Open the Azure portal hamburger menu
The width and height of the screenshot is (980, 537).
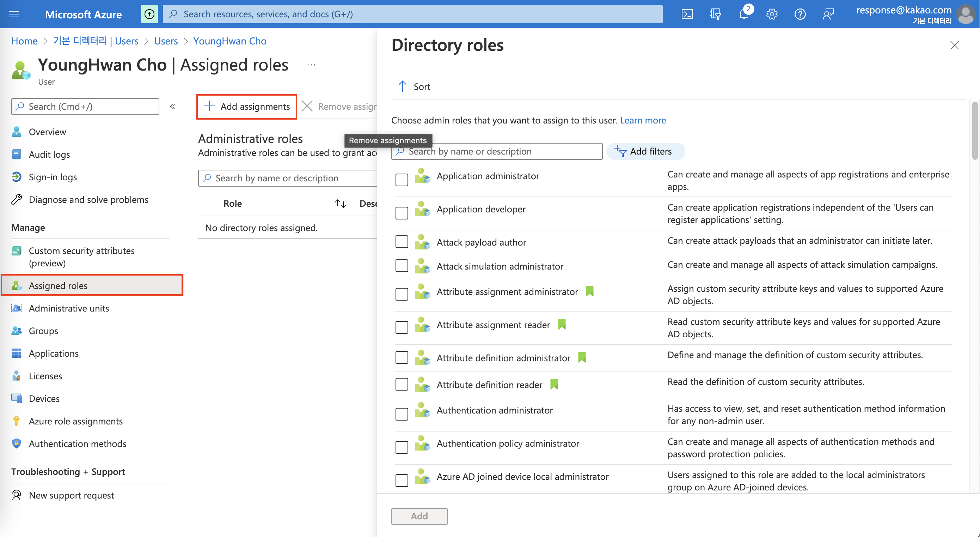(14, 14)
